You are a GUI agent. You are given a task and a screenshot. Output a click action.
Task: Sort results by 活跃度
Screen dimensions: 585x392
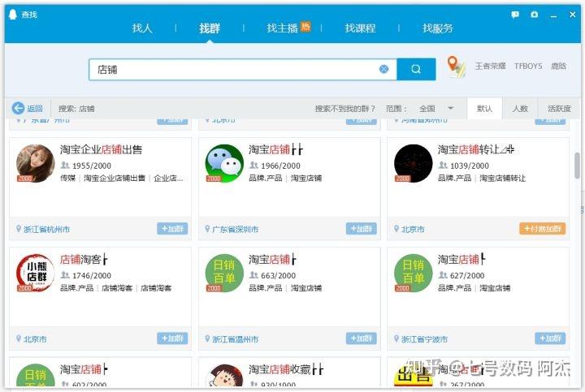coord(559,109)
